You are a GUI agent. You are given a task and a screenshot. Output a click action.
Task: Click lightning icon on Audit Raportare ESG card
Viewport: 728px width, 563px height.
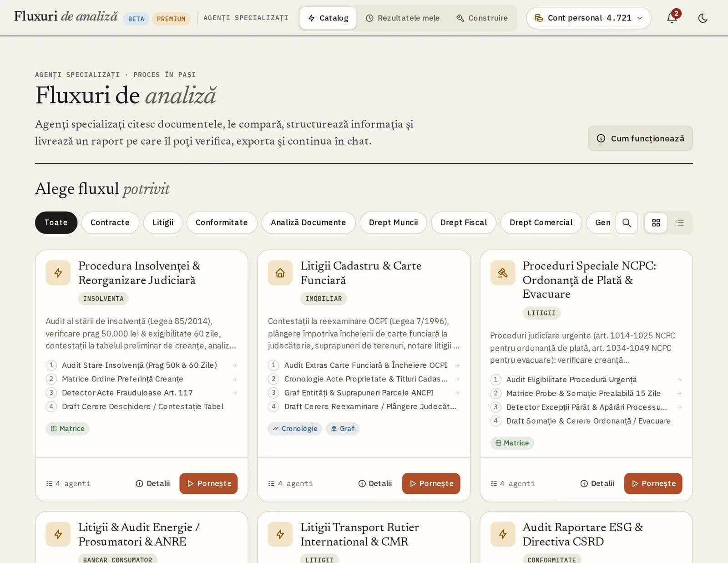tap(502, 534)
